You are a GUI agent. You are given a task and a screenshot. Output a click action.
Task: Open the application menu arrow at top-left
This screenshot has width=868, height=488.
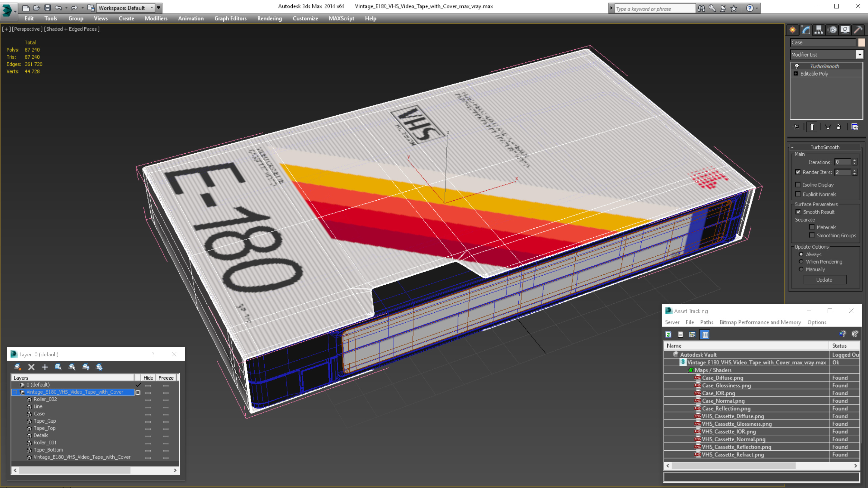coord(15,11)
